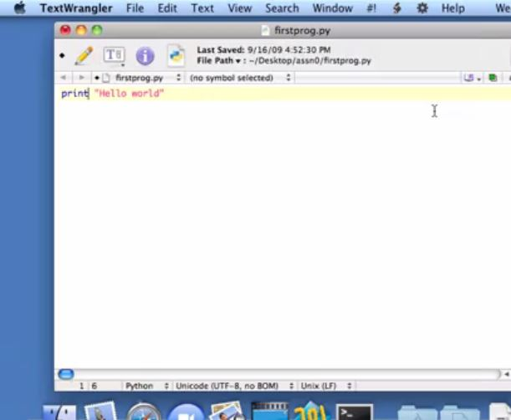The height and width of the screenshot is (420, 511).
Task: Open Terminal in the Dock
Action: point(355,412)
